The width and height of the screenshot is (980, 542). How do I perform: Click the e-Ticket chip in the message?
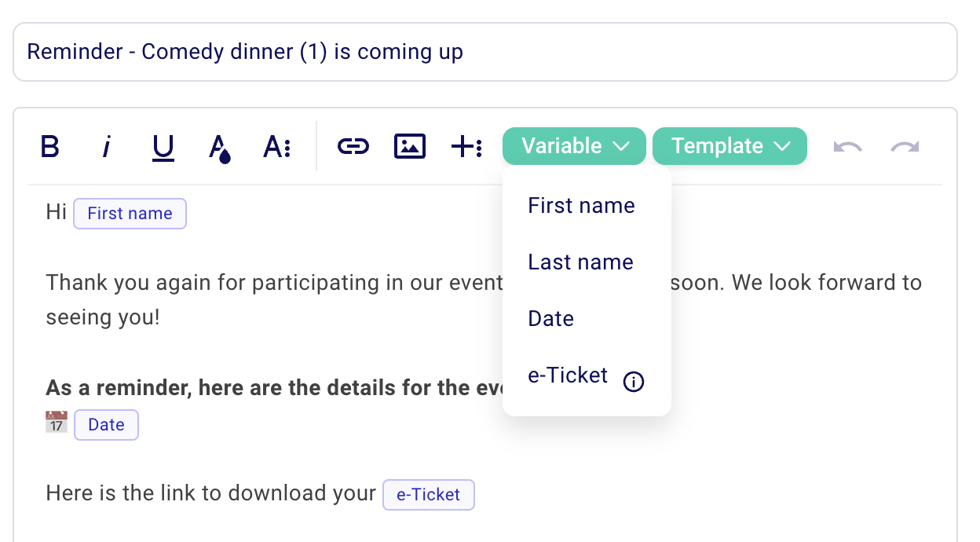[x=428, y=494]
